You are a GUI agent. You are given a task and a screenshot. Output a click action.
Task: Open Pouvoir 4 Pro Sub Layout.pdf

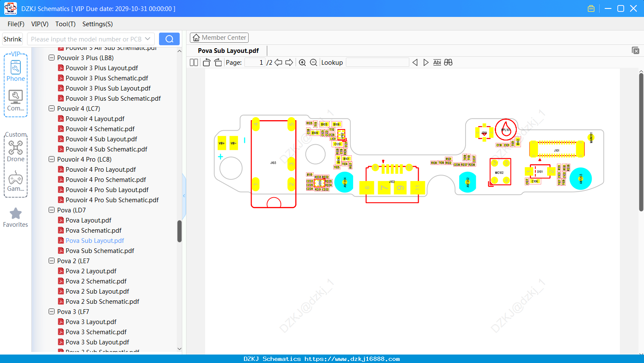click(x=107, y=190)
